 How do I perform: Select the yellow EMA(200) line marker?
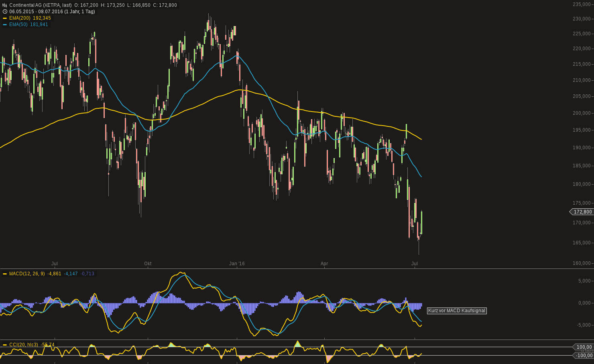[5, 18]
